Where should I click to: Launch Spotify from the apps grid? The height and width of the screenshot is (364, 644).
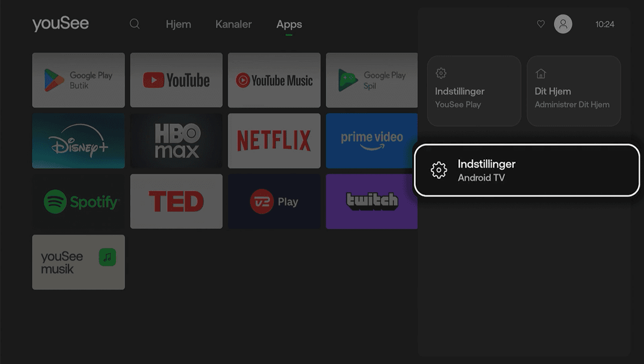[78, 202]
